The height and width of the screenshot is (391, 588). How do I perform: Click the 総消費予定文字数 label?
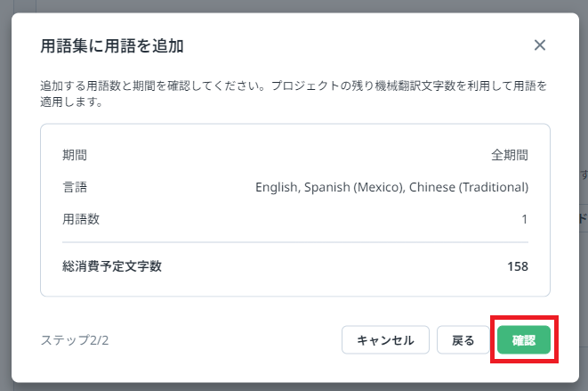[112, 266]
